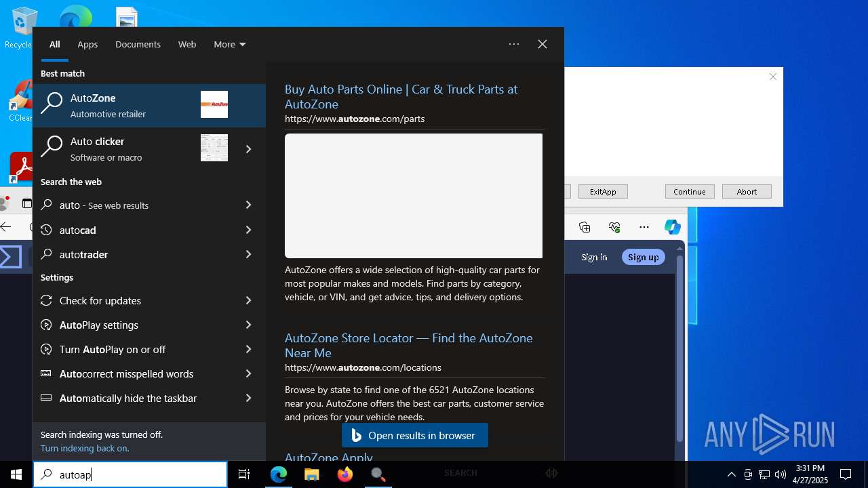Switch to the All search tab
The width and height of the screenshot is (868, 488).
click(x=55, y=44)
